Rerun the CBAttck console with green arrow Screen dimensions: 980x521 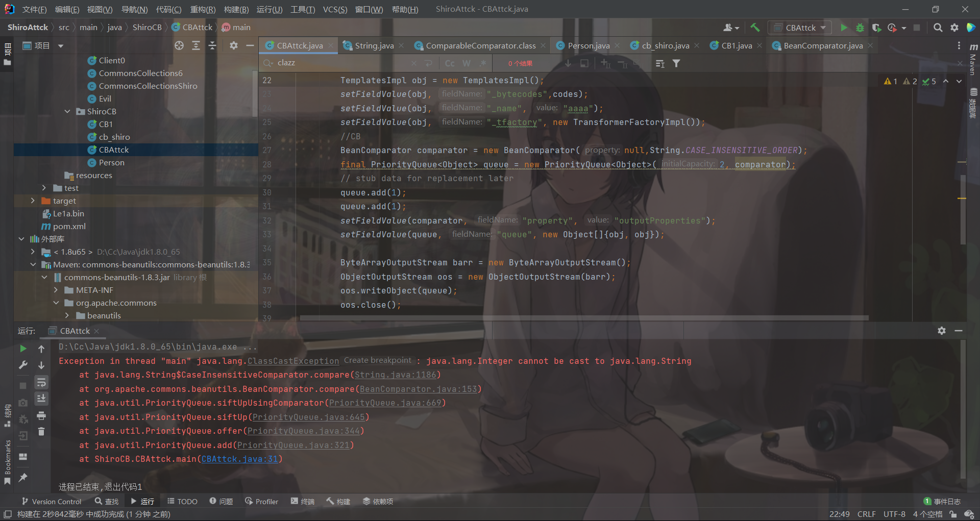[x=22, y=349]
